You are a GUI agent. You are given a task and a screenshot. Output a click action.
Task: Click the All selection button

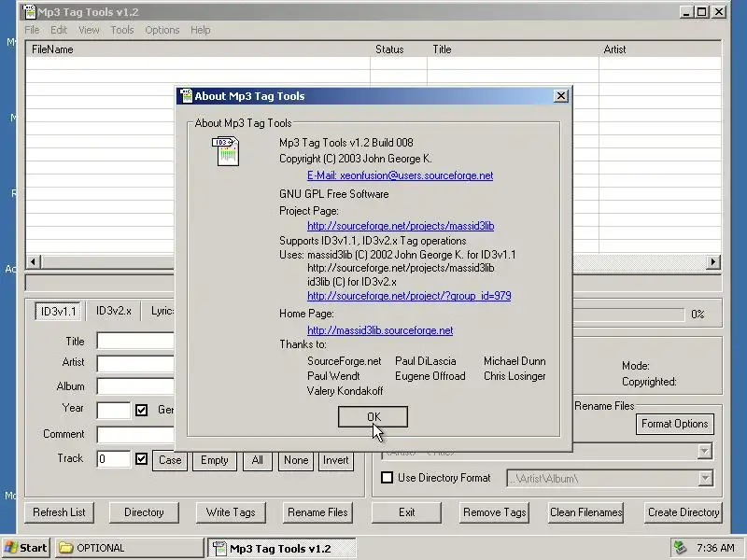pyautogui.click(x=258, y=460)
